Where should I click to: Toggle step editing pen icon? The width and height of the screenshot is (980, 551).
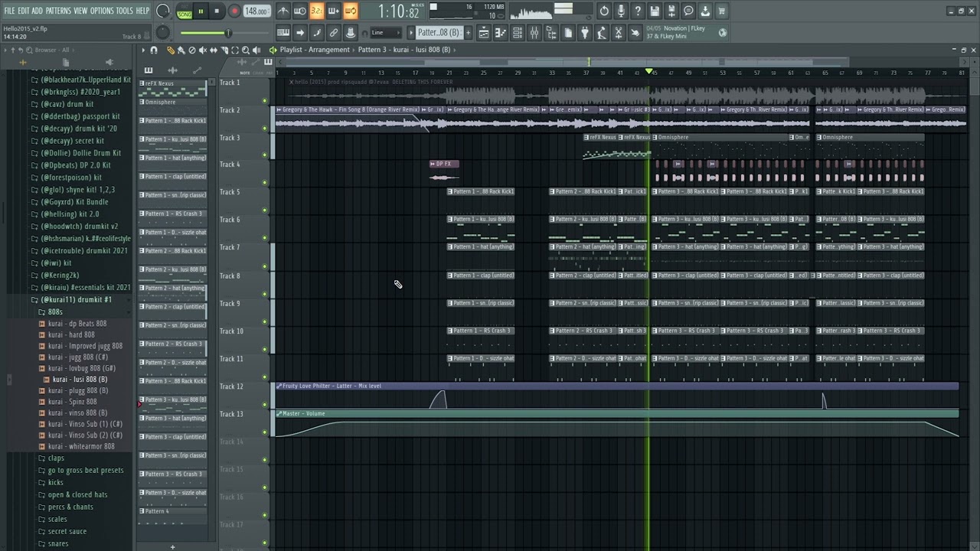click(x=317, y=32)
